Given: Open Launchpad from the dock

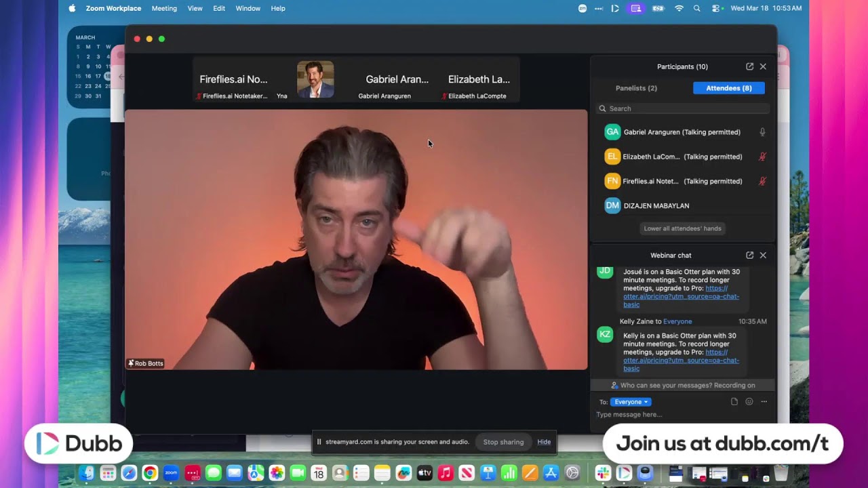Looking at the screenshot, I should (x=108, y=473).
